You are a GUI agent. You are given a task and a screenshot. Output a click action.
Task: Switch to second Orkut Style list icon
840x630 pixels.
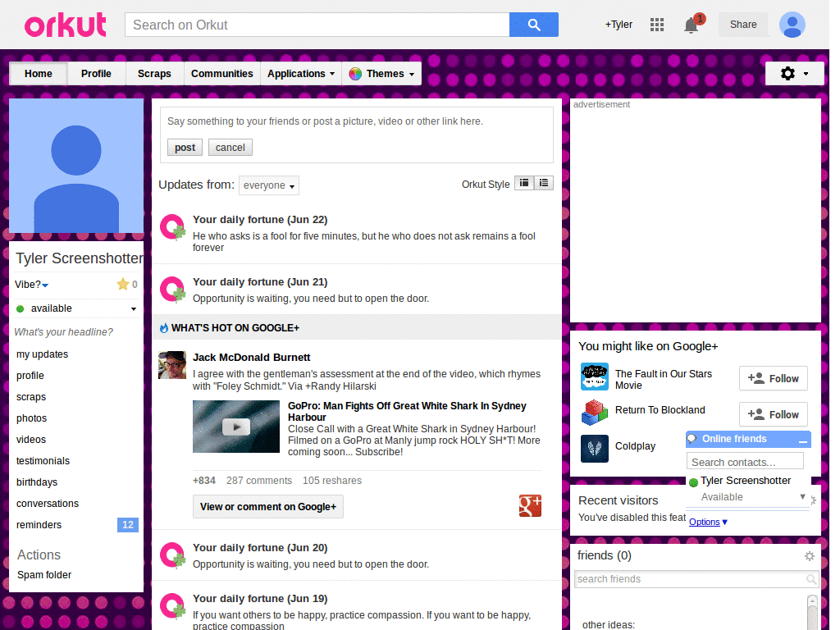pos(544,183)
